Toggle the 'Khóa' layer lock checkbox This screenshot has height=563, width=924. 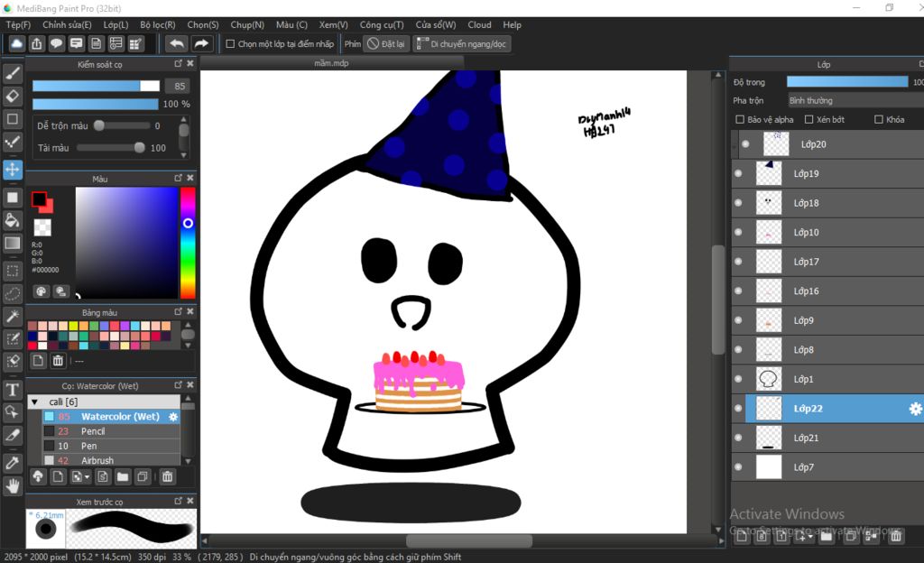879,120
